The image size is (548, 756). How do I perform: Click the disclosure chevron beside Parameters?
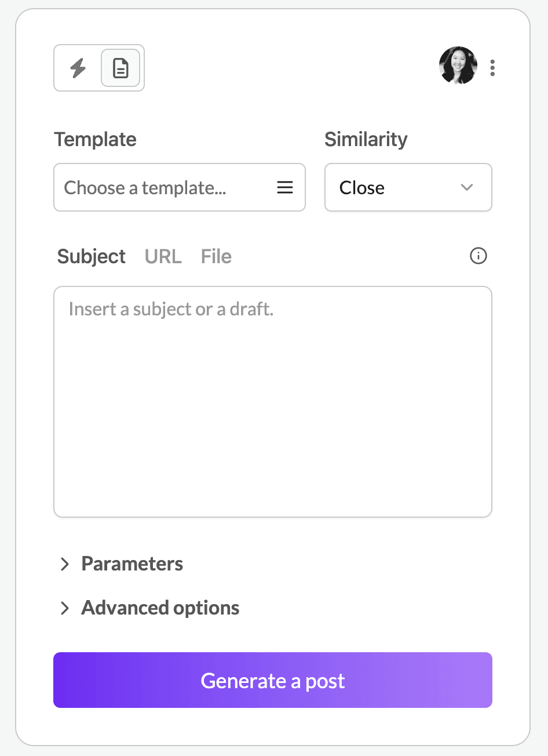tap(64, 564)
